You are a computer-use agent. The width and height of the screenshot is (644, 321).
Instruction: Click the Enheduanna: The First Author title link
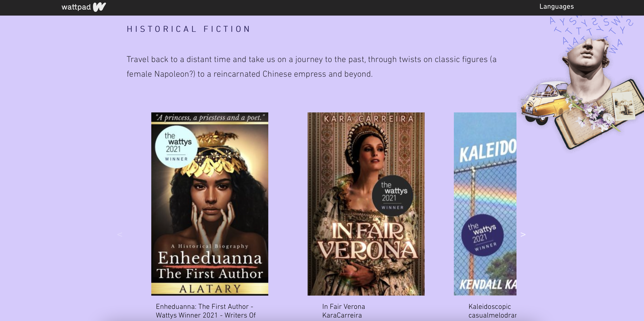pos(205,311)
